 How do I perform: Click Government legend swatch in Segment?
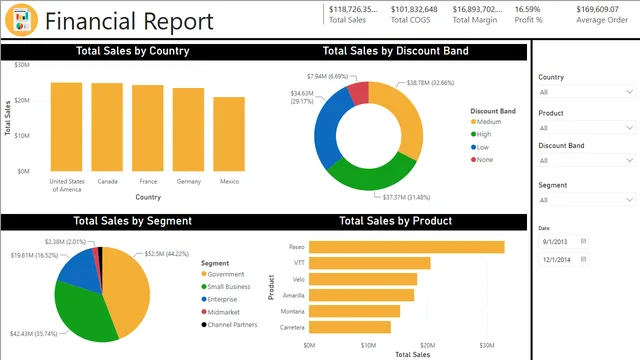click(204, 274)
